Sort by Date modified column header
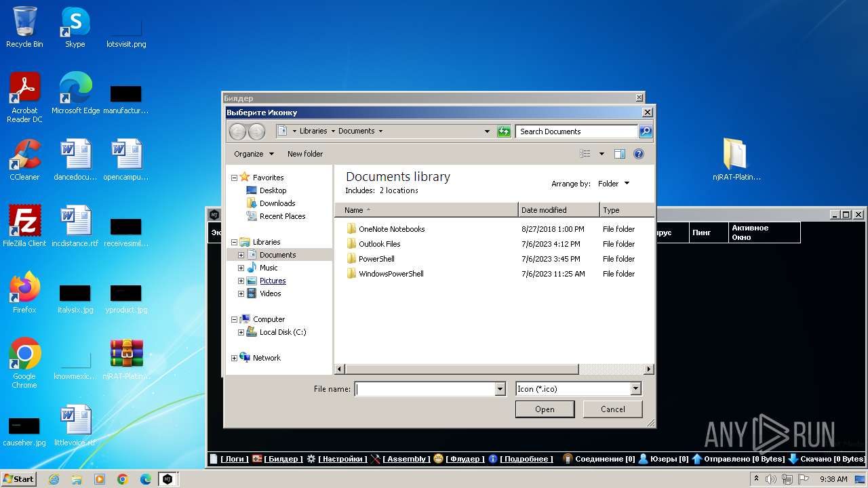This screenshot has height=488, width=868. 559,210
